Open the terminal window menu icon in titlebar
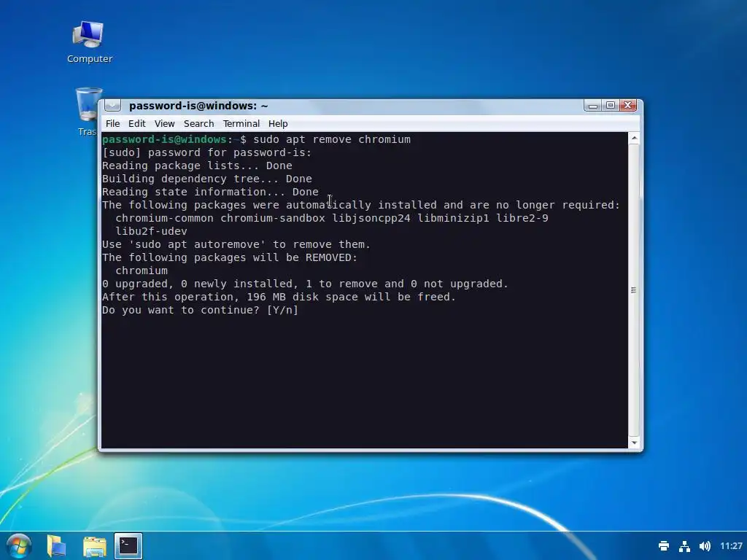The width and height of the screenshot is (747, 560). click(112, 105)
